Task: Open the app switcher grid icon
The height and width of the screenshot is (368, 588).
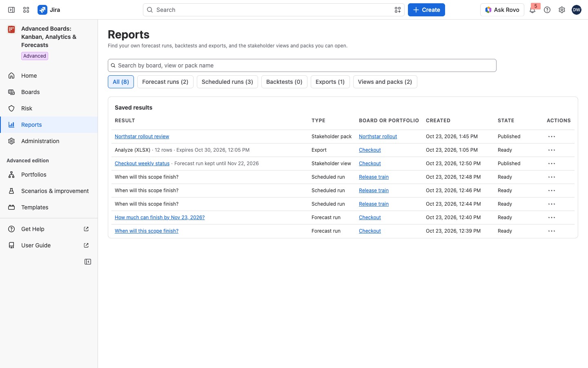Action: pos(26,10)
